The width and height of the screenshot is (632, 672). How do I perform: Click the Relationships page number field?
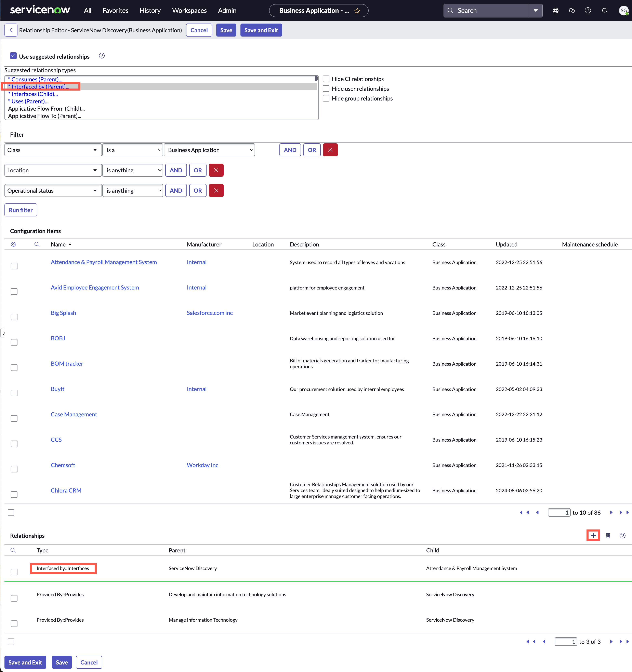click(566, 642)
